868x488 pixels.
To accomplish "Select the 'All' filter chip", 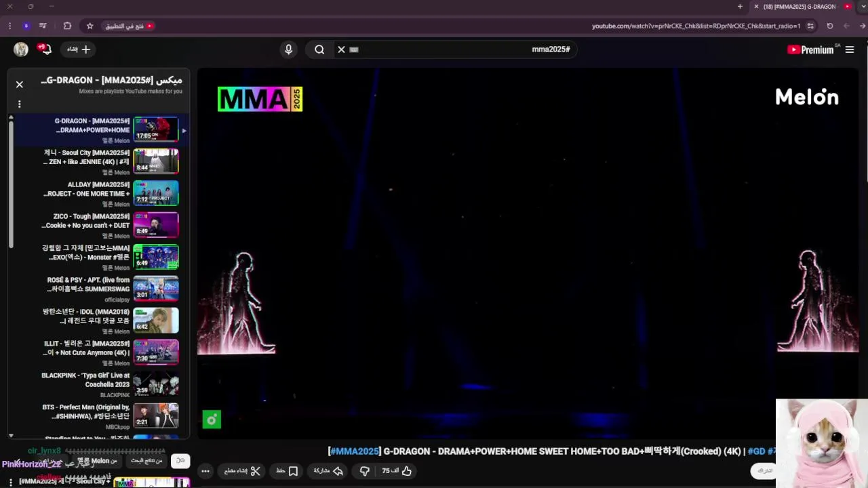I will [x=180, y=461].
